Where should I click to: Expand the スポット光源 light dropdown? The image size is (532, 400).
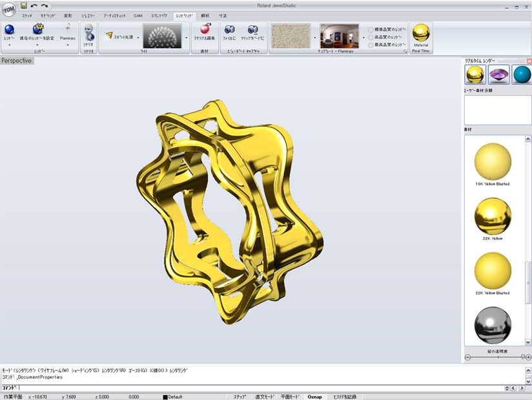point(138,37)
